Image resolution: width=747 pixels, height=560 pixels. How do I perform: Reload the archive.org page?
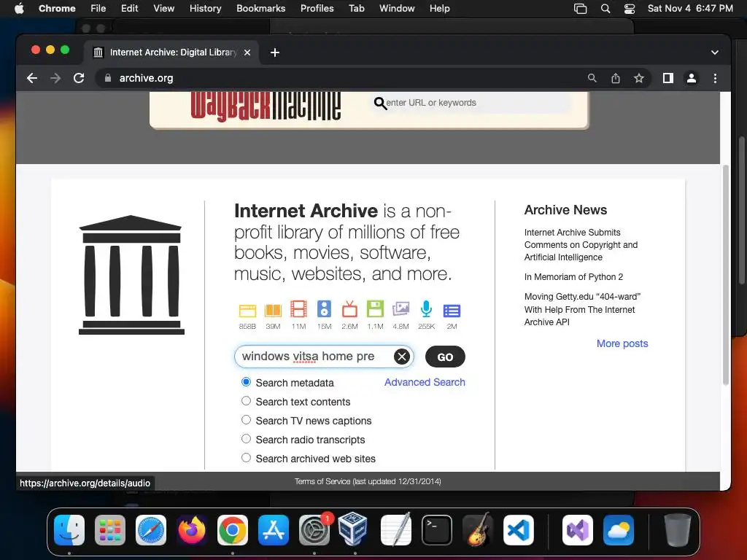point(79,78)
